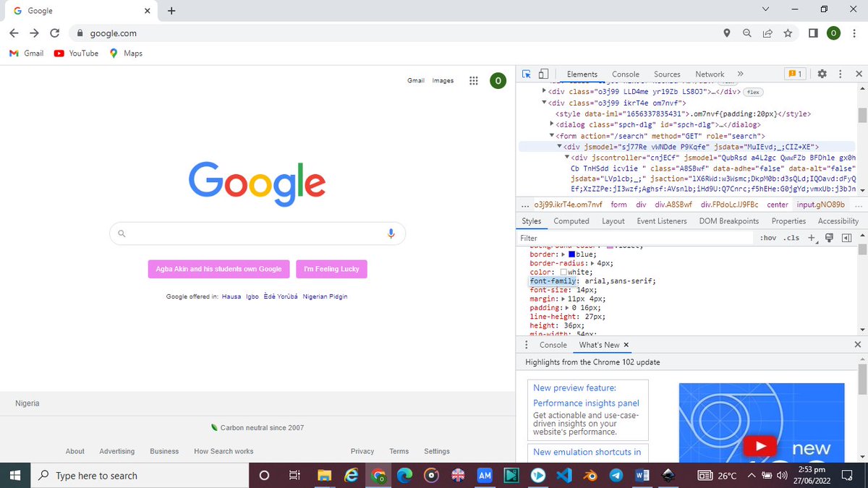Expand the dialog class="spch-dlg" node
This screenshot has height=488, width=868.
coord(552,124)
